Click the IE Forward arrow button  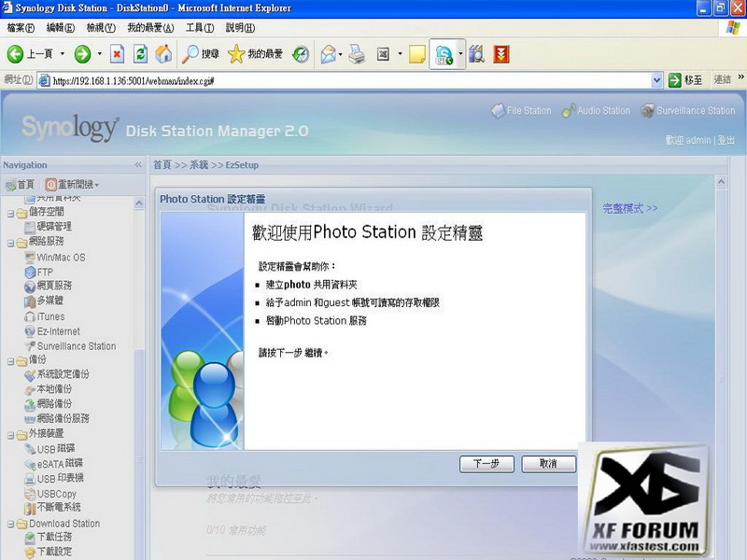coord(82,54)
